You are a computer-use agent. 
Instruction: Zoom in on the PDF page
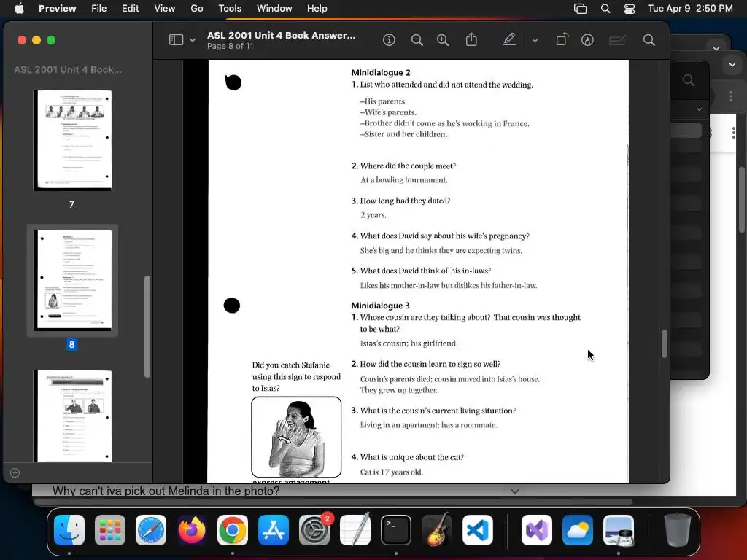(x=443, y=40)
